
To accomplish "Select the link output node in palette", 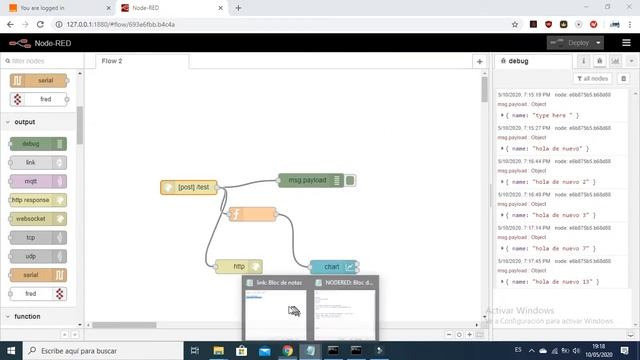I will pos(38,162).
